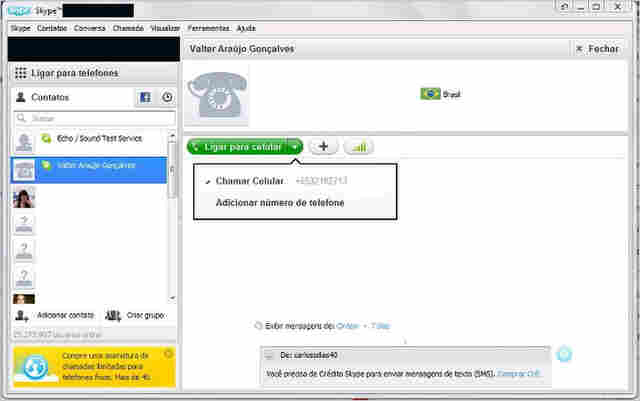Click the users online status text
640x401 pixels.
click(x=57, y=334)
